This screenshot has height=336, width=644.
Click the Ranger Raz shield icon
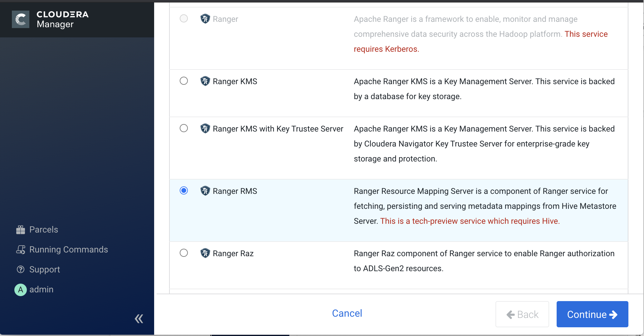click(x=205, y=253)
